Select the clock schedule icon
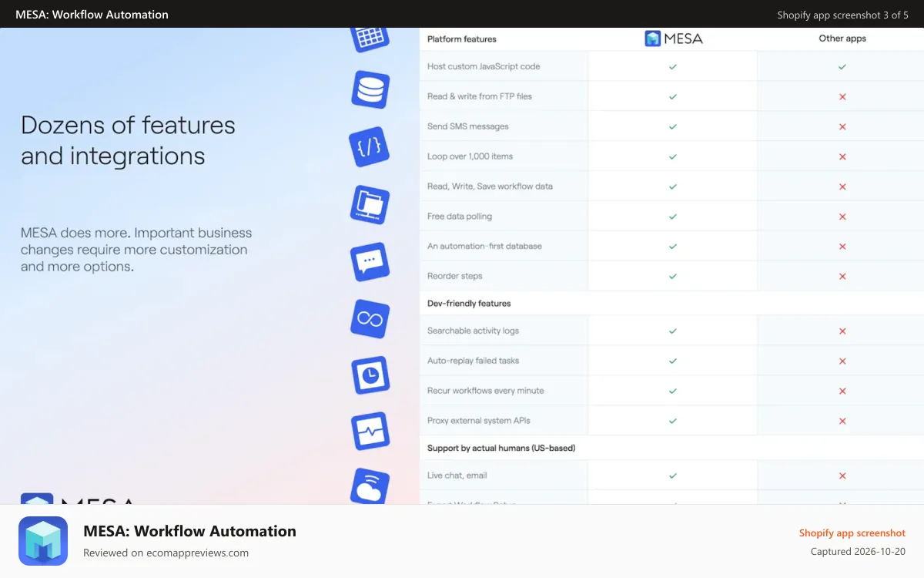Image resolution: width=924 pixels, height=578 pixels. coord(370,375)
